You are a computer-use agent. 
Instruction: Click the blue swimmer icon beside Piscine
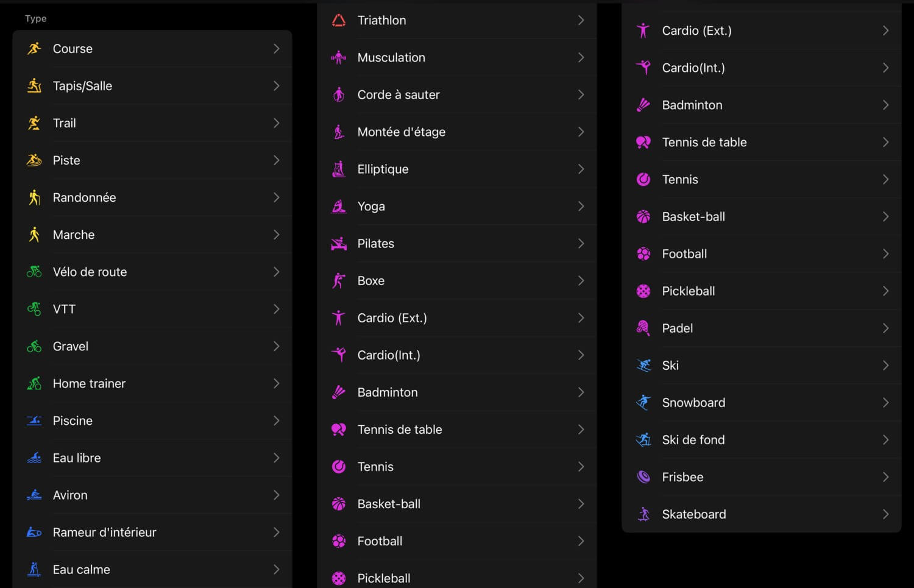[34, 420]
